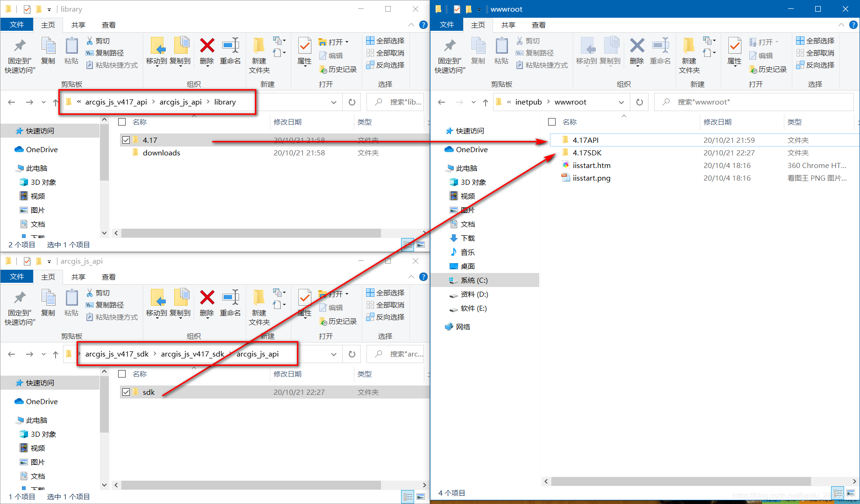Click Rename (重命名) in arcgis_js_api window
860x504 pixels.
click(x=230, y=303)
